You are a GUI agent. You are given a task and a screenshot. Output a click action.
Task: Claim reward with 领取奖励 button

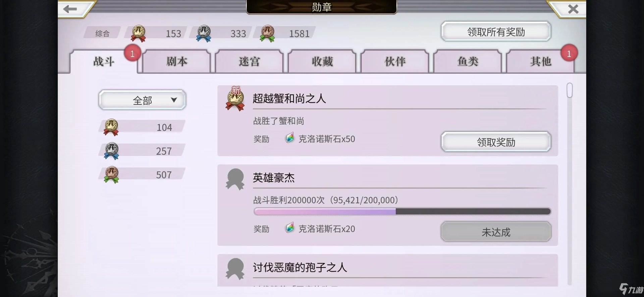click(496, 142)
